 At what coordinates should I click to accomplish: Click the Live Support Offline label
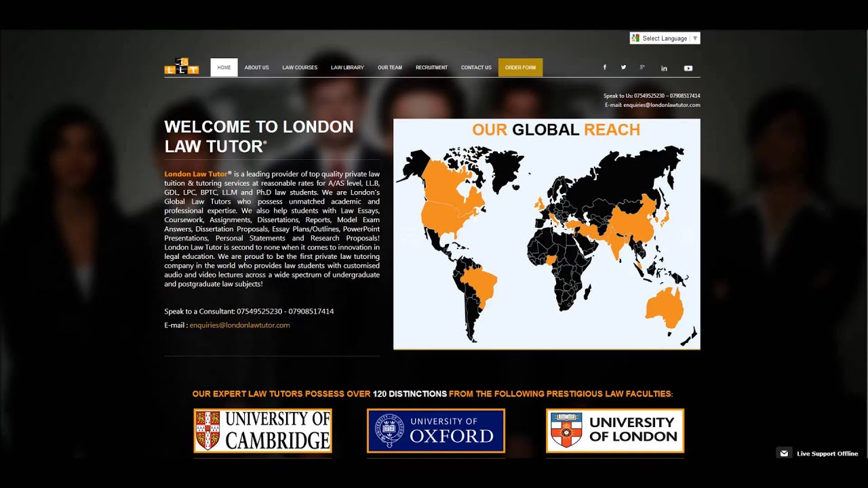coord(827,453)
